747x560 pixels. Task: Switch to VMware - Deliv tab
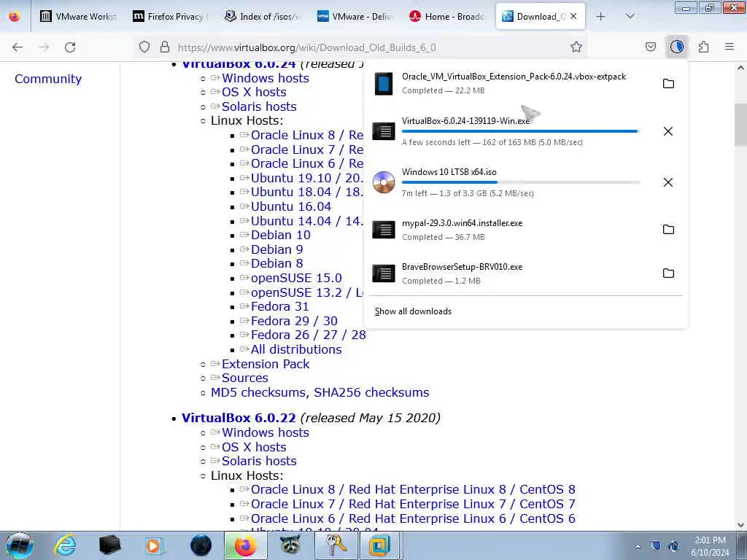click(x=354, y=17)
